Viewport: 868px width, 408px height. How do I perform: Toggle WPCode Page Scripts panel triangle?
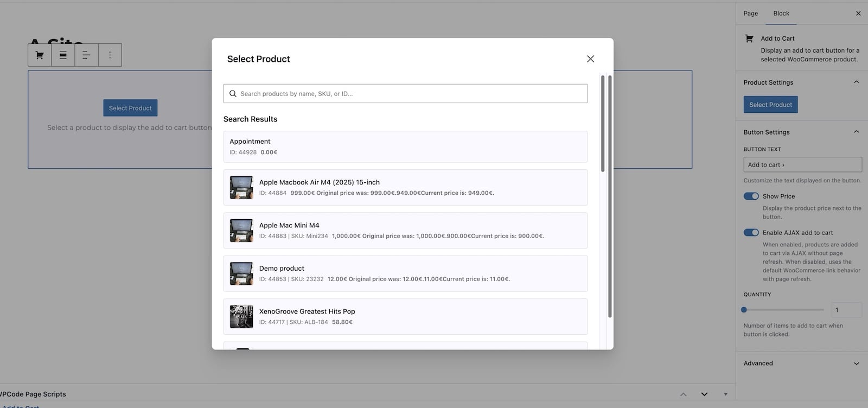[725, 394]
